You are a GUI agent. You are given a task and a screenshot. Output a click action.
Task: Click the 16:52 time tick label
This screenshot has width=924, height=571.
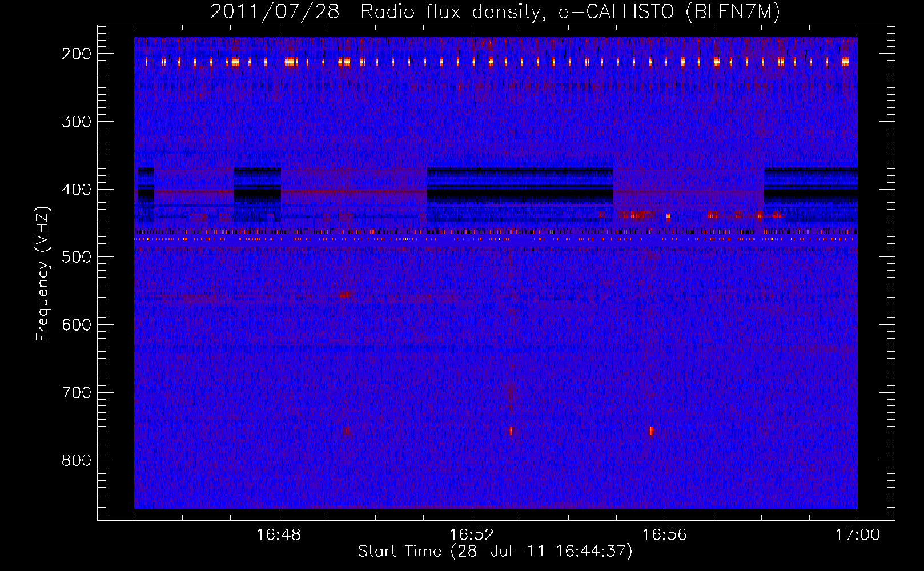coord(472,535)
